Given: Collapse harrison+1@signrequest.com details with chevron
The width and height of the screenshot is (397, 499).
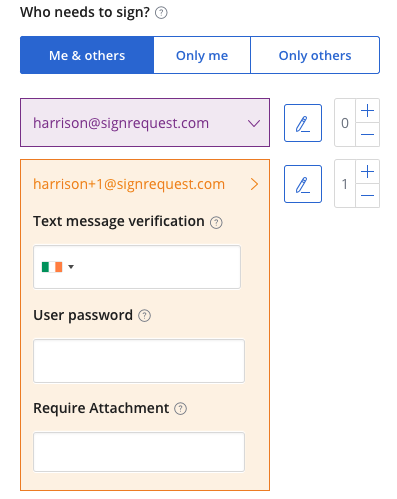Looking at the screenshot, I should click(x=254, y=184).
